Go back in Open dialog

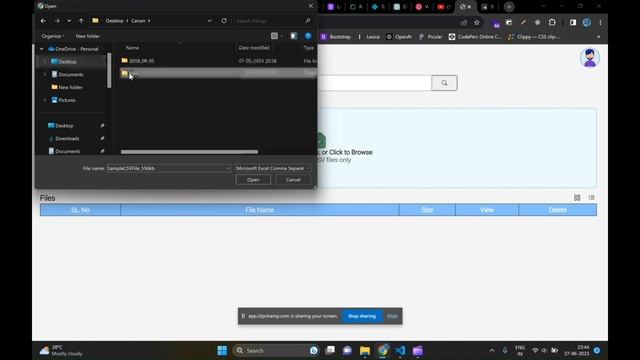[43, 21]
